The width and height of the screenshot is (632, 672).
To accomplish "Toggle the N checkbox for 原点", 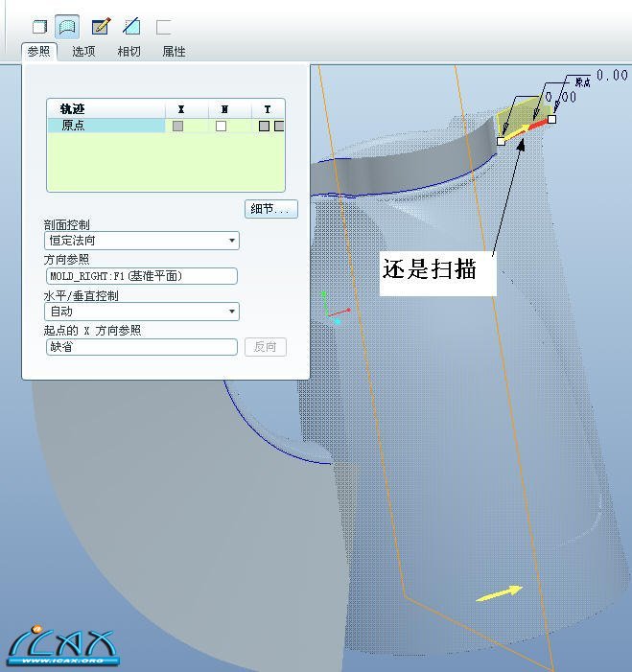I will pyautogui.click(x=221, y=126).
